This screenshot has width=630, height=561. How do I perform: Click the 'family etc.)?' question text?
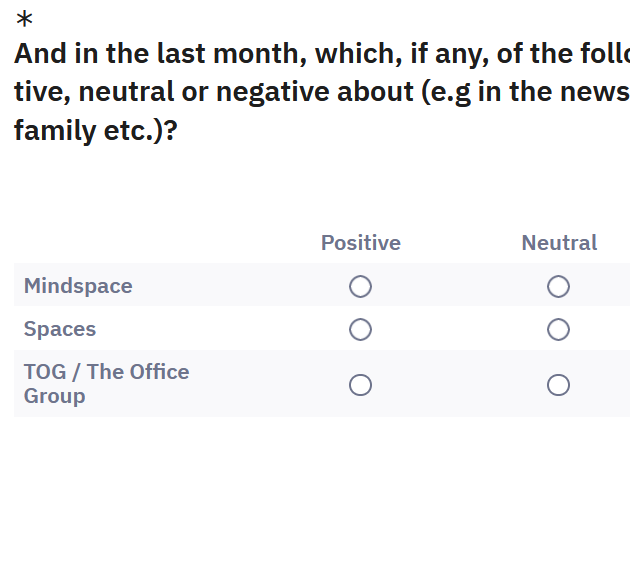click(x=96, y=131)
